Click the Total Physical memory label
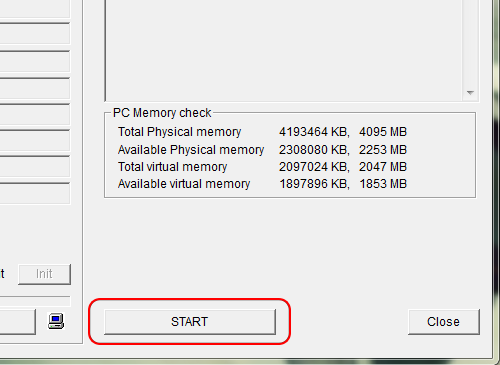Screen dimensions: 500x365 point(179,132)
